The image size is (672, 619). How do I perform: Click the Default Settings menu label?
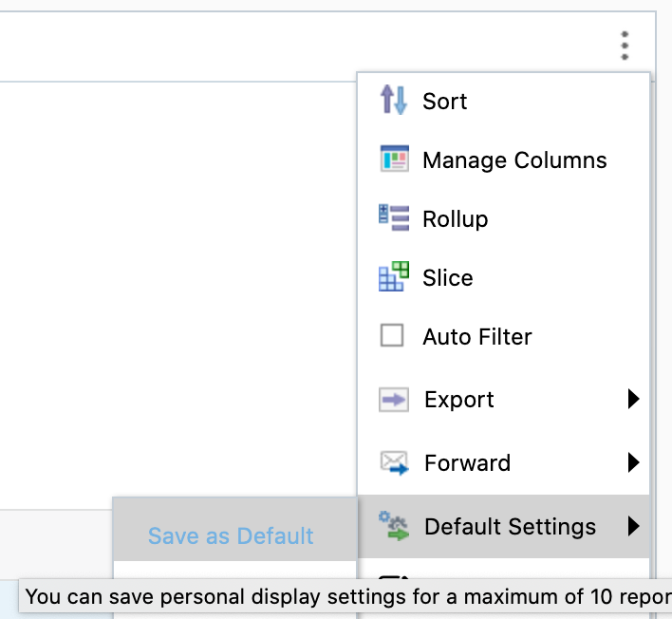(511, 527)
